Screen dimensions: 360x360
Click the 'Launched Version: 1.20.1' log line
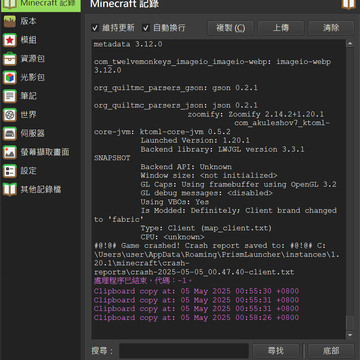pyautogui.click(x=195, y=140)
